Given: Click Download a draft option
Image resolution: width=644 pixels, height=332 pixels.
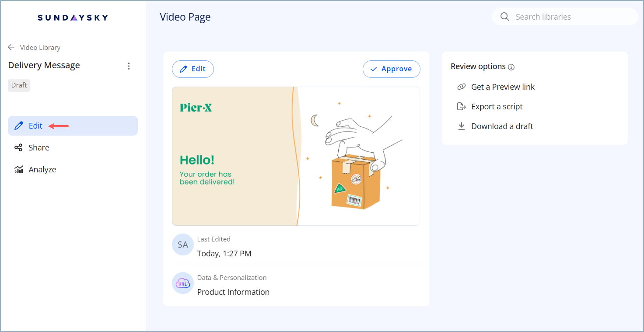Looking at the screenshot, I should (502, 126).
